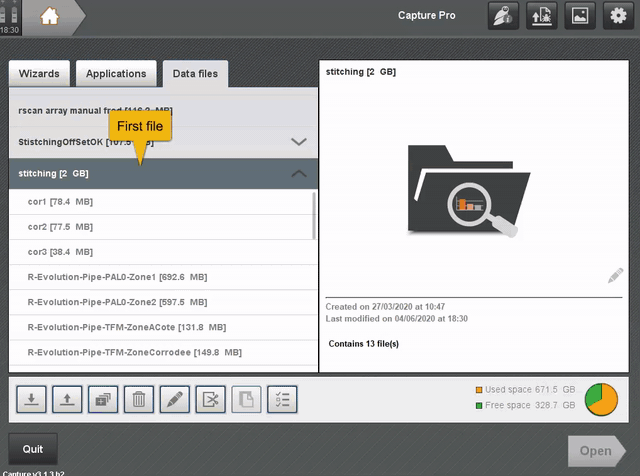This screenshot has height=476, width=640.
Task: Click the disk space pie chart
Action: tap(601, 399)
